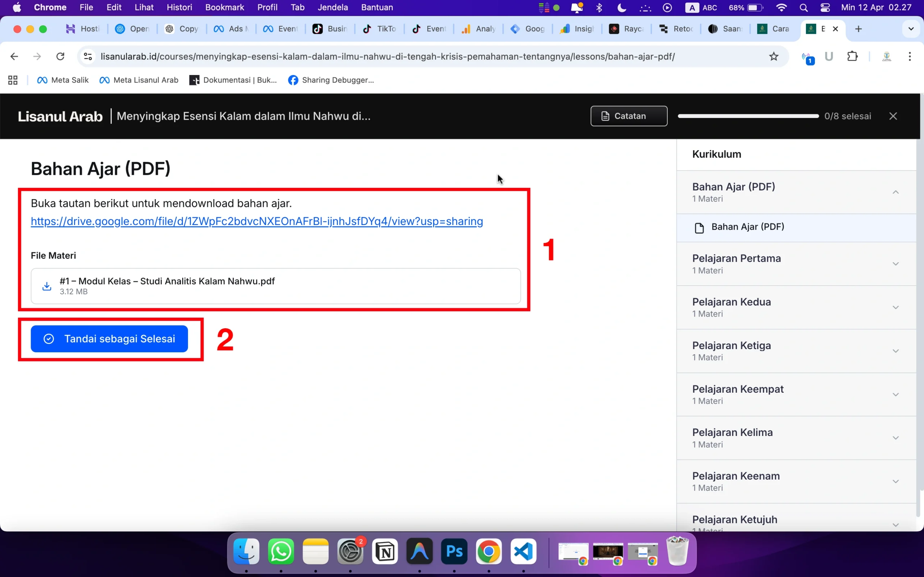924x577 pixels.
Task: Open the Chrome three-dot menu
Action: (910, 57)
